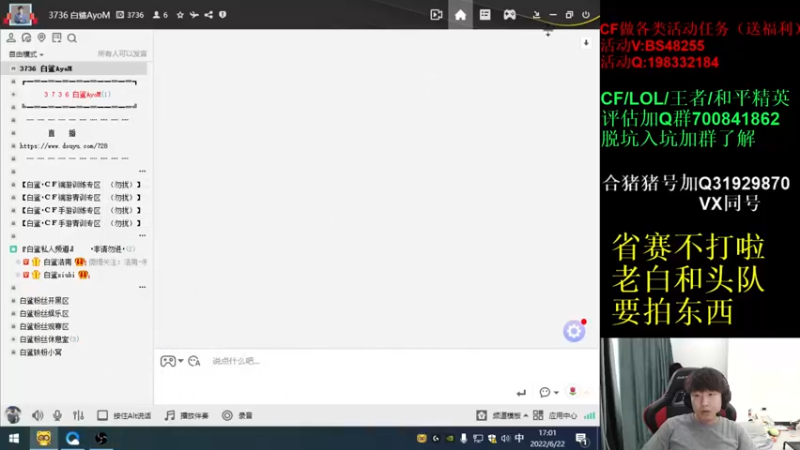Click my user avatar in the bottom bar

pyautogui.click(x=13, y=415)
